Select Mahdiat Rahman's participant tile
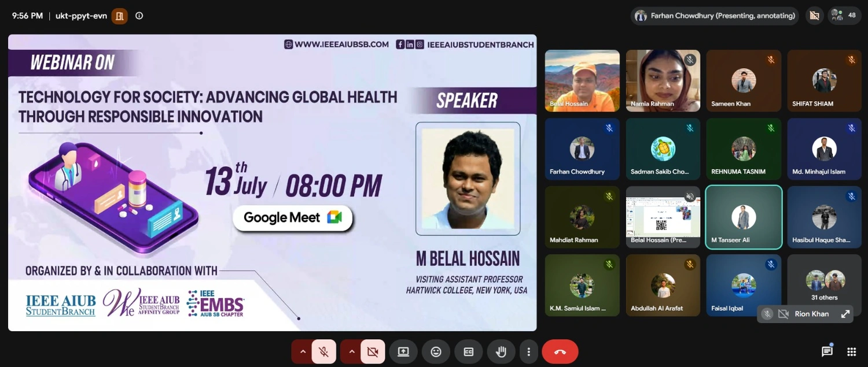The image size is (868, 367). [582, 217]
